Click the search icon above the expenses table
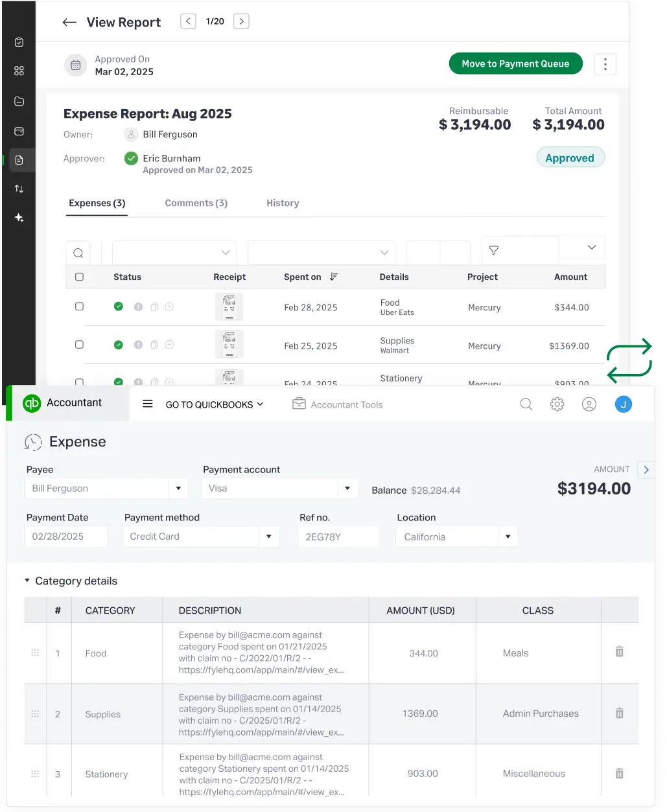 [78, 253]
